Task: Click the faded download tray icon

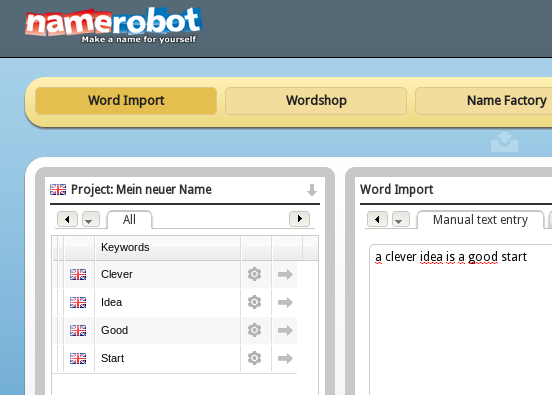Action: pos(504,142)
